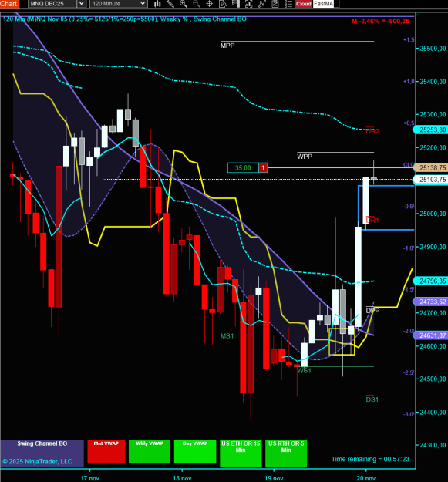
Task: Open the strategies icon
Action: (275, 4)
